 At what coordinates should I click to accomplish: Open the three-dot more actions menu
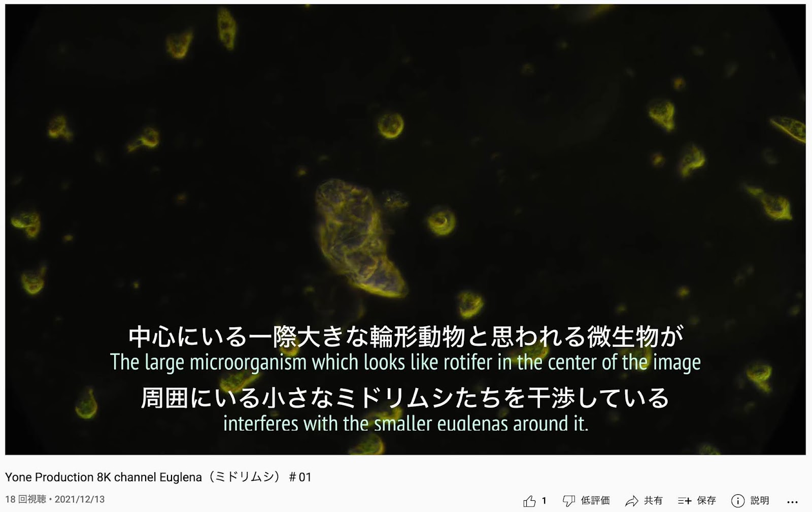click(792, 502)
